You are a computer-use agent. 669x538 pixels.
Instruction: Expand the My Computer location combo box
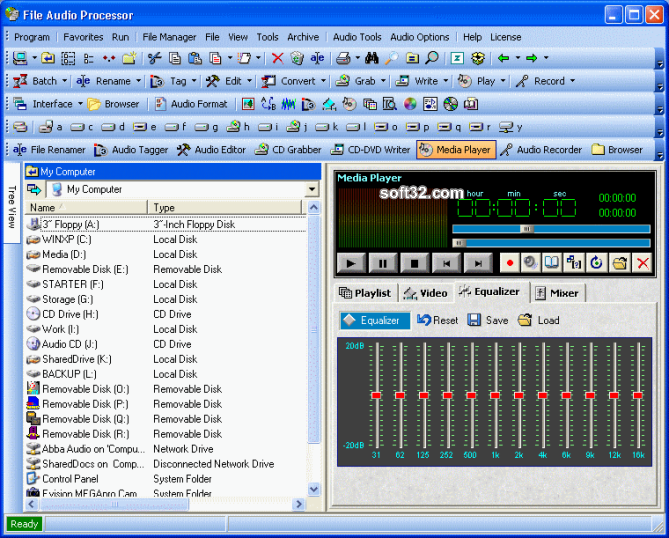(x=312, y=189)
